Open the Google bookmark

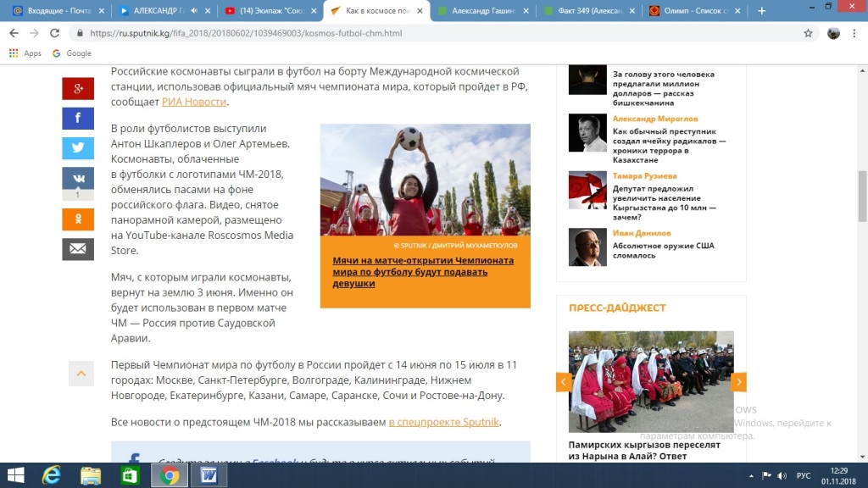point(72,53)
